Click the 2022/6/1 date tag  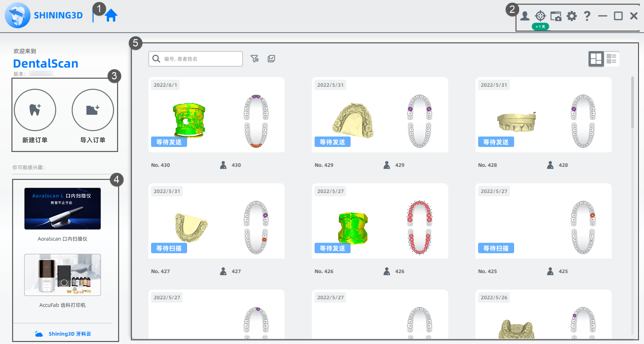pos(165,85)
